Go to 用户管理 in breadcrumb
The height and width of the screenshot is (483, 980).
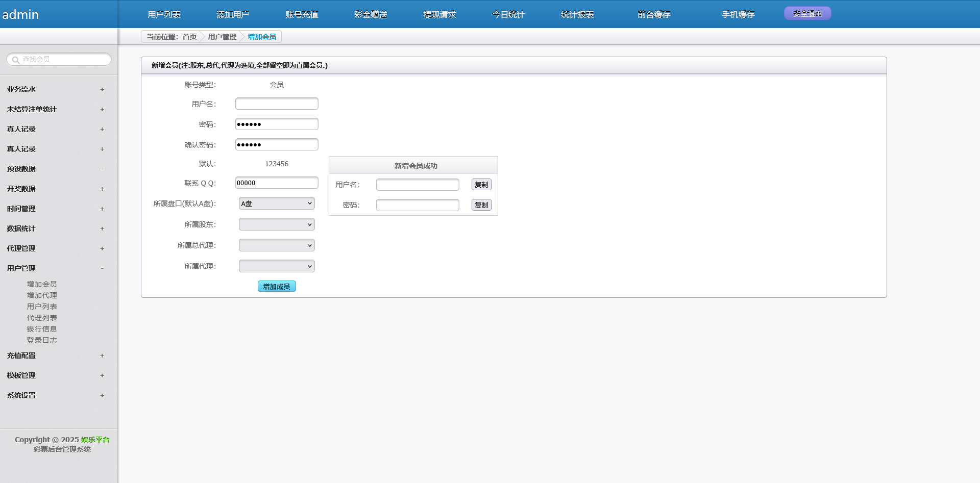tap(222, 37)
